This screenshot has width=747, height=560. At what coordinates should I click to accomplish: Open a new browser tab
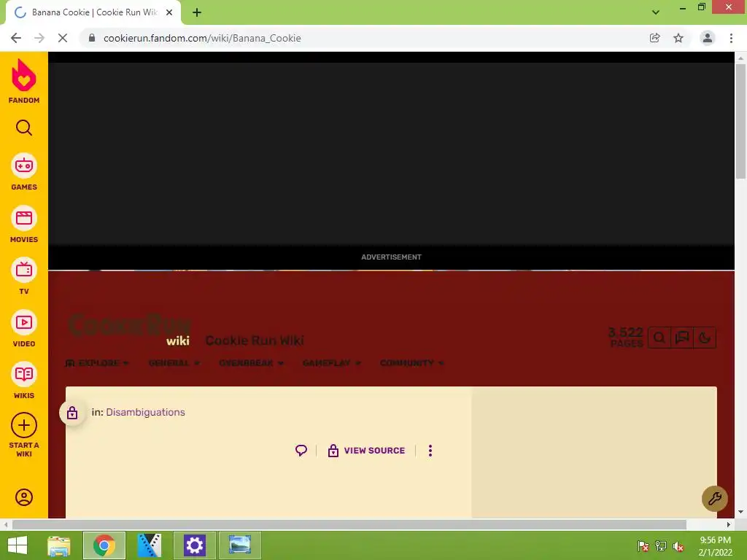[197, 12]
